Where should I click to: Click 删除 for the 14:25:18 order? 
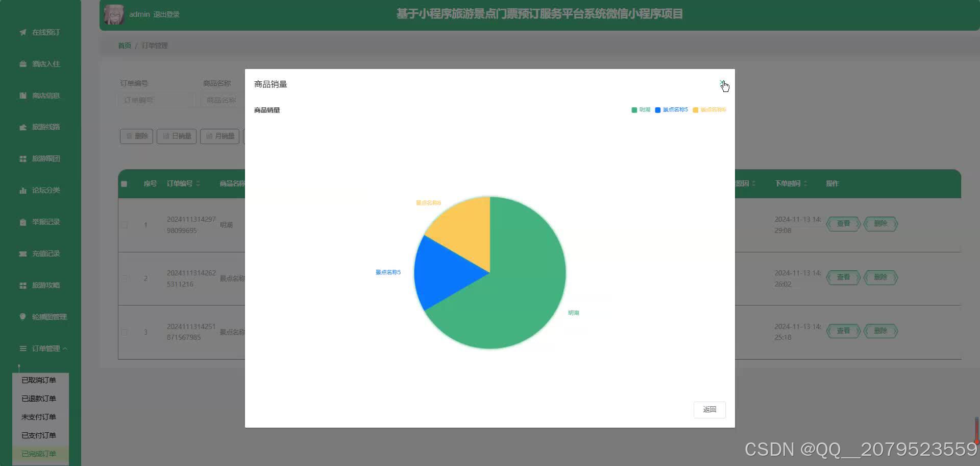point(880,331)
